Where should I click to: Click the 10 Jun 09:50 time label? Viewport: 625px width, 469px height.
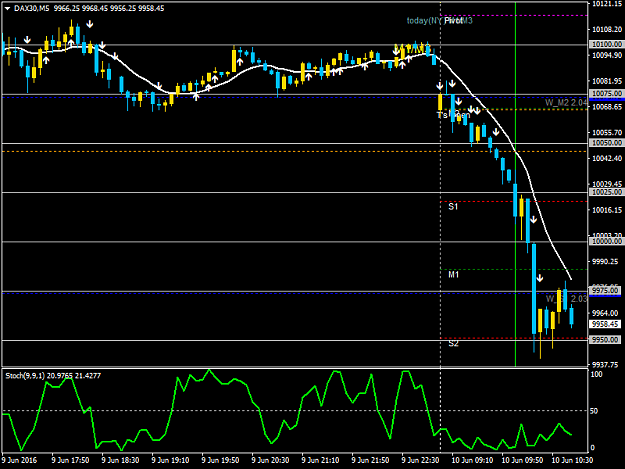pyautogui.click(x=522, y=460)
